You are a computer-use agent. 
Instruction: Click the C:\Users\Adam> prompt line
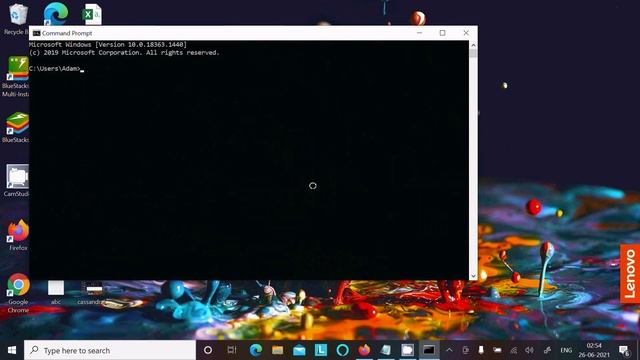[x=55, y=69]
